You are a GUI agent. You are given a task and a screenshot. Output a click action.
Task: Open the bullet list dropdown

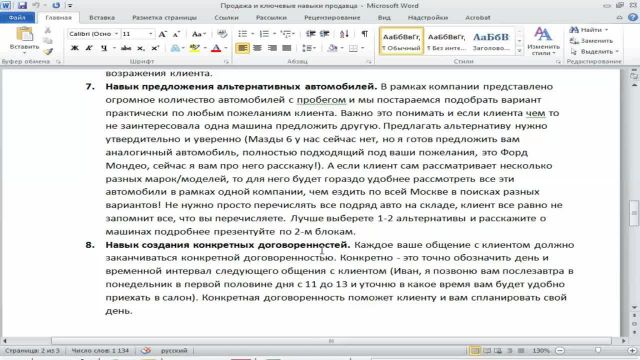pyautogui.click(x=253, y=34)
